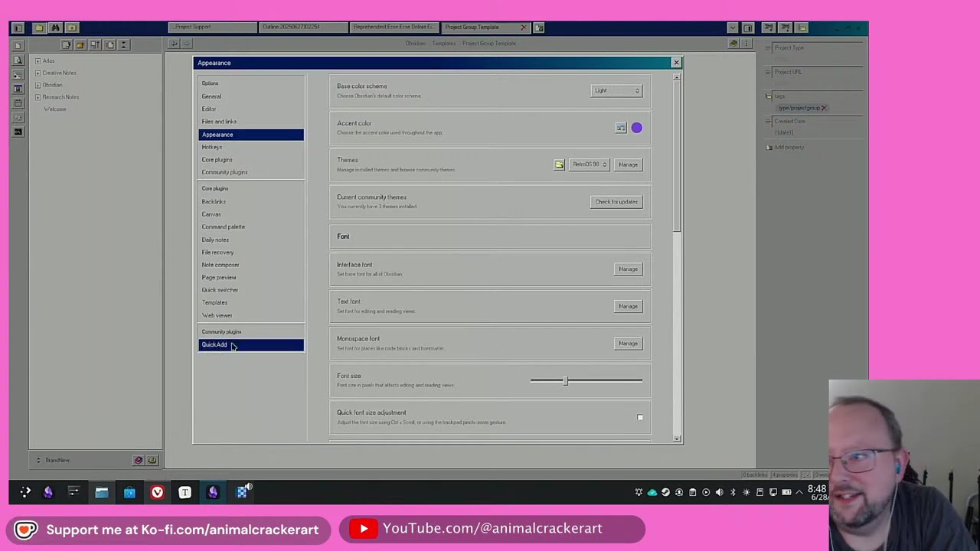Image resolution: width=980 pixels, height=551 pixels.
Task: Expand the Obsidian folder
Action: [x=38, y=85]
